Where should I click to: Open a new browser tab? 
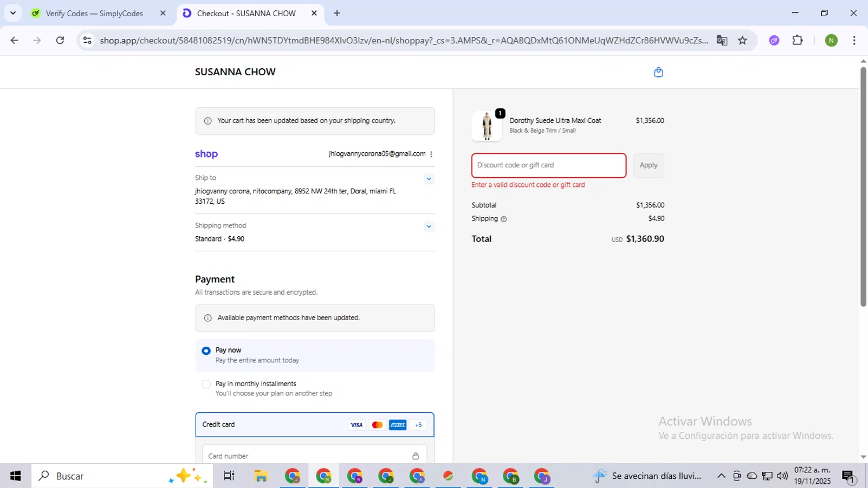(337, 13)
